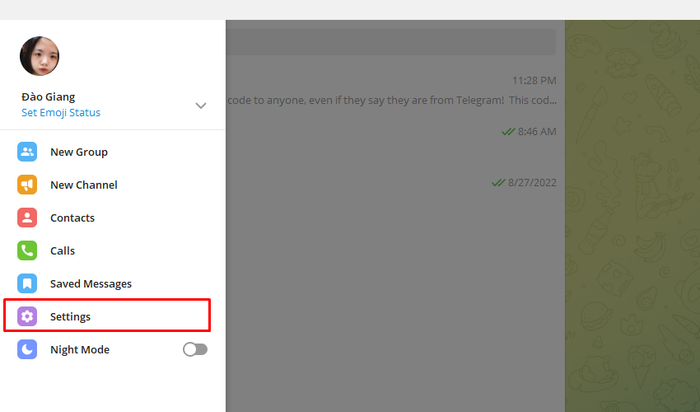The width and height of the screenshot is (700, 412).
Task: Click the dimmed search field above chats
Action: [x=391, y=42]
